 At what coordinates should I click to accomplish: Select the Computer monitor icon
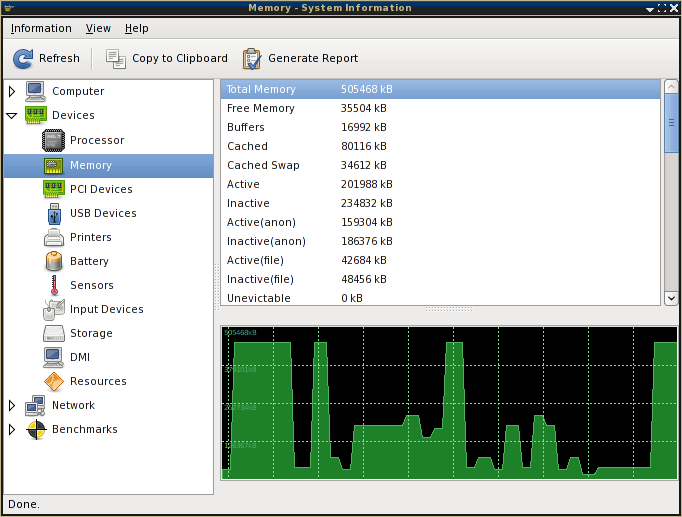click(x=35, y=91)
